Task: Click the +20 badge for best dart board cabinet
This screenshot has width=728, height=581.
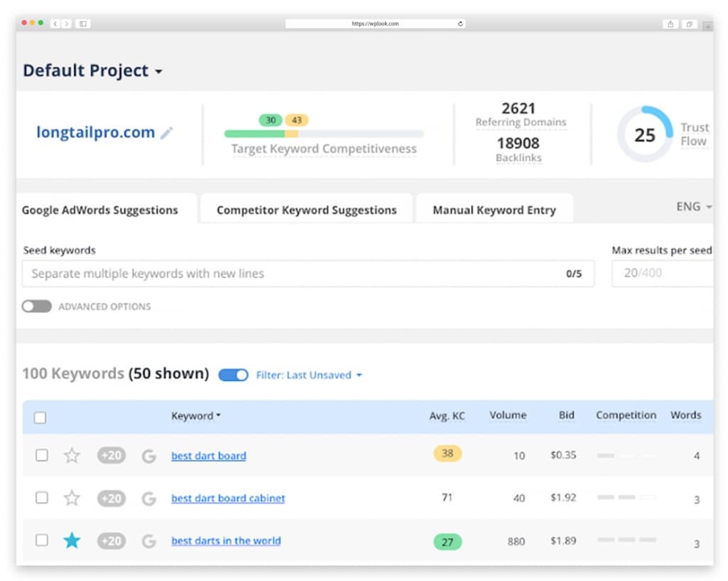Action: point(112,498)
